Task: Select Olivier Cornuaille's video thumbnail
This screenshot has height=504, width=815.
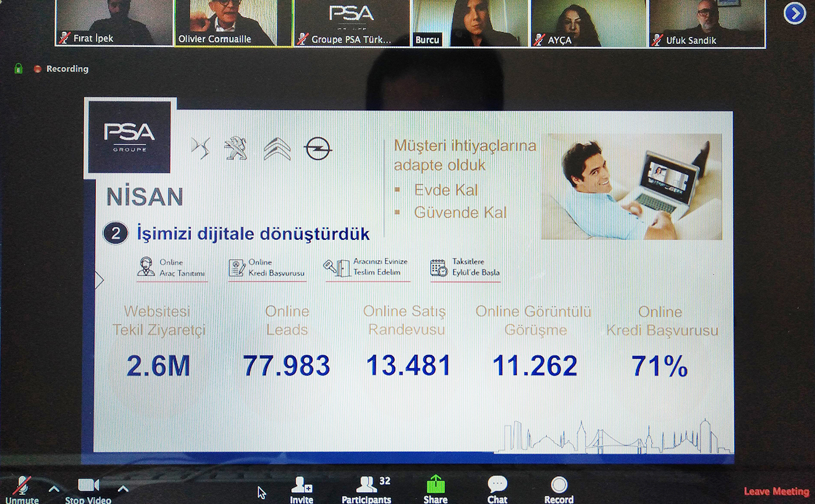Action: pyautogui.click(x=232, y=22)
